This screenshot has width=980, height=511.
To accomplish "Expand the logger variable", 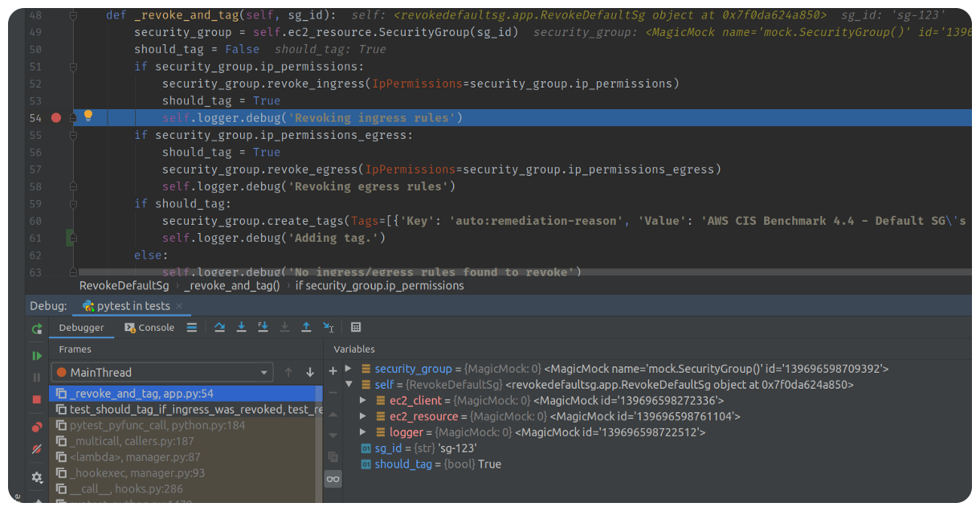I will coord(363,432).
